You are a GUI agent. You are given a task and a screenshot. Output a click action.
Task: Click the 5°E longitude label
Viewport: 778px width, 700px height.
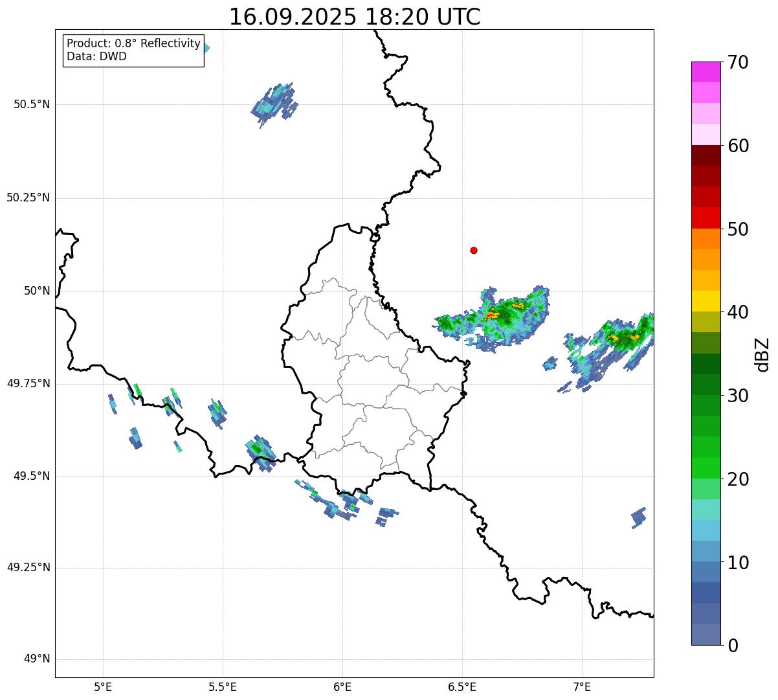click(x=103, y=688)
